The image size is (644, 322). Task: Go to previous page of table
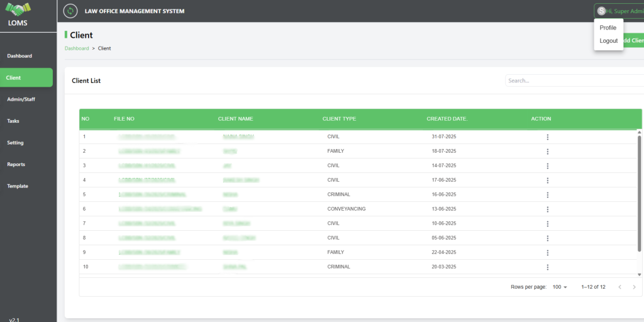click(619, 287)
